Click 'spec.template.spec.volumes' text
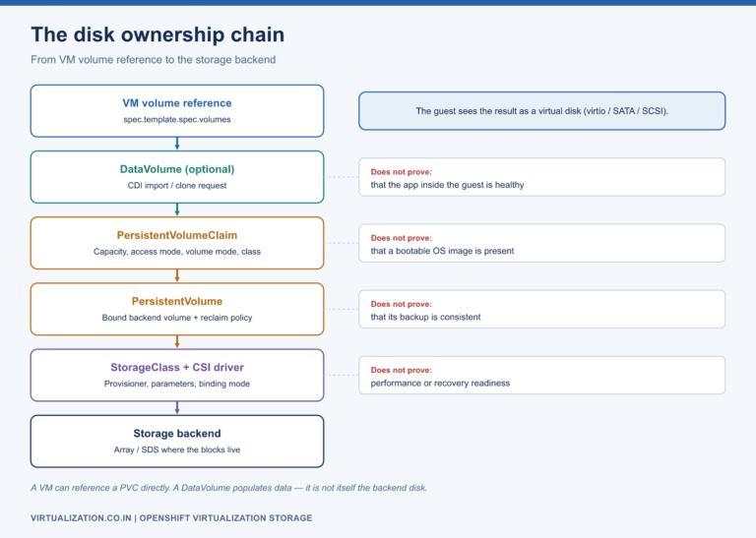Image resolution: width=756 pixels, height=538 pixels. click(177, 119)
